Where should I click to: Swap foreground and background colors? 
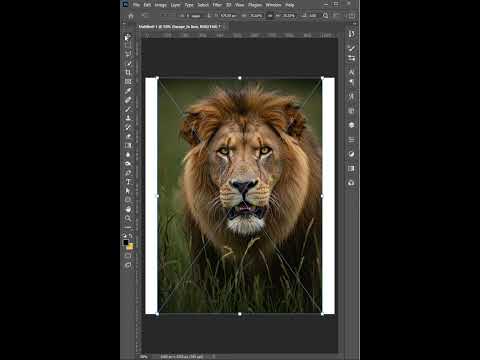click(x=131, y=236)
